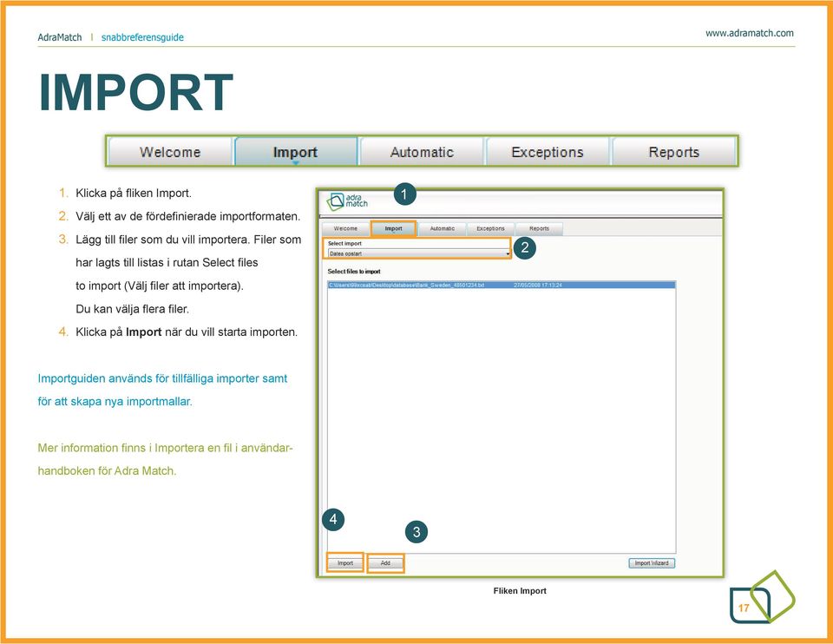Screen dimensions: 833x644
Task: Open the Welcome tab in the large tab banner
Action: click(x=170, y=152)
